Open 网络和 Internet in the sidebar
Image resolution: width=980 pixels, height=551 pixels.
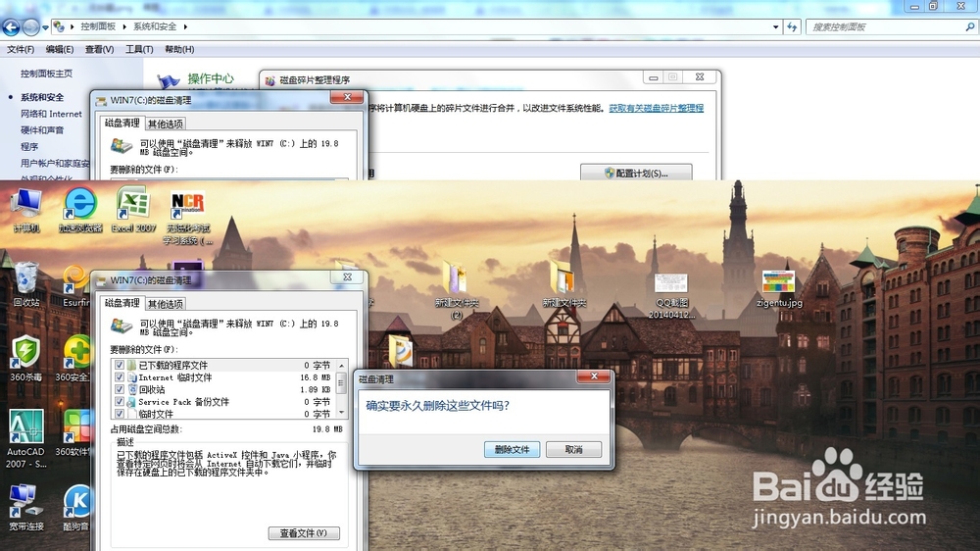point(51,114)
